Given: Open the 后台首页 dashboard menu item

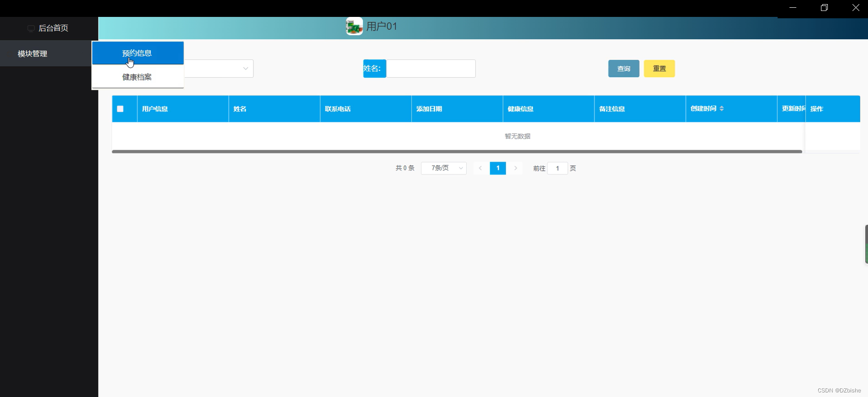Looking at the screenshot, I should pos(49,28).
